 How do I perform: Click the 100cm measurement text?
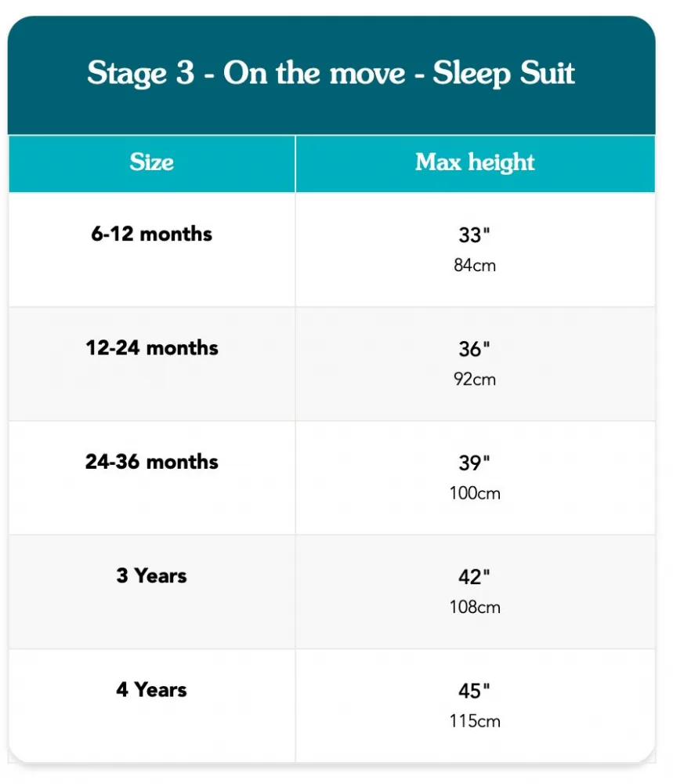tap(475, 493)
